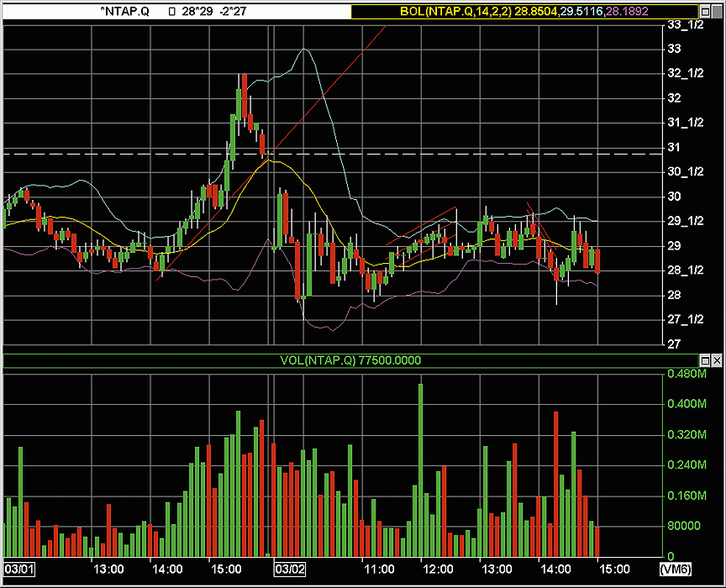Viewport: 726px width, 588px height.
Task: Jump to the 03/02 date marker
Action: (x=290, y=569)
